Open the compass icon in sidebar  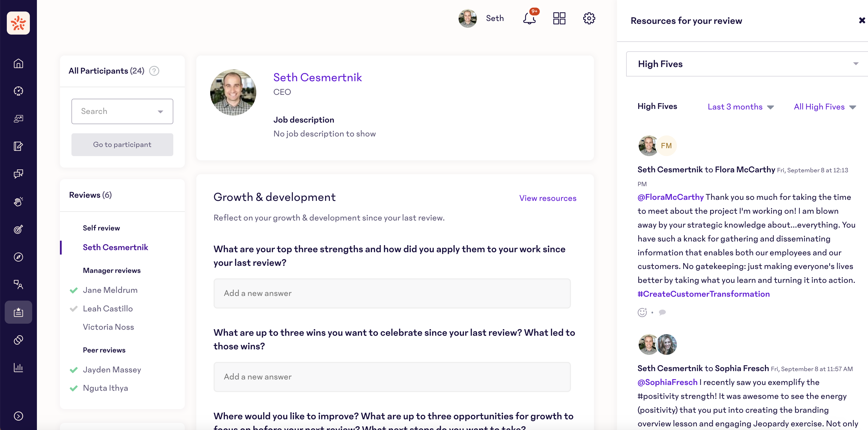18,257
